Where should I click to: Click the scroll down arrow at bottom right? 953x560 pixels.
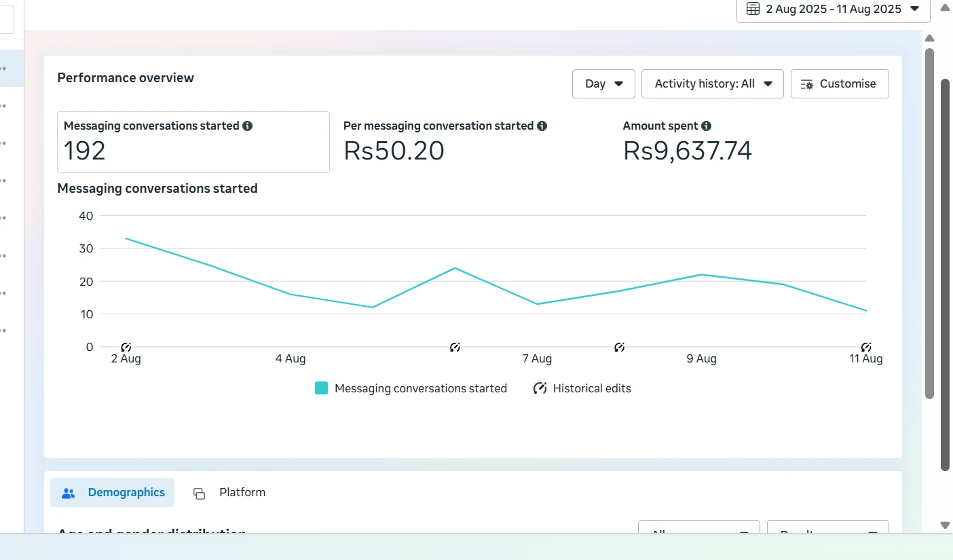point(944,525)
